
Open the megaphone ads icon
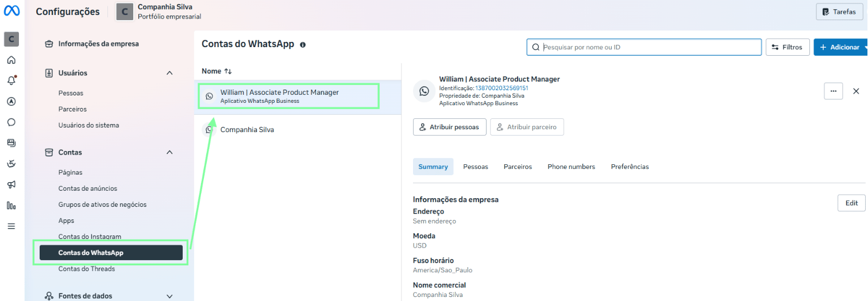coord(11,184)
